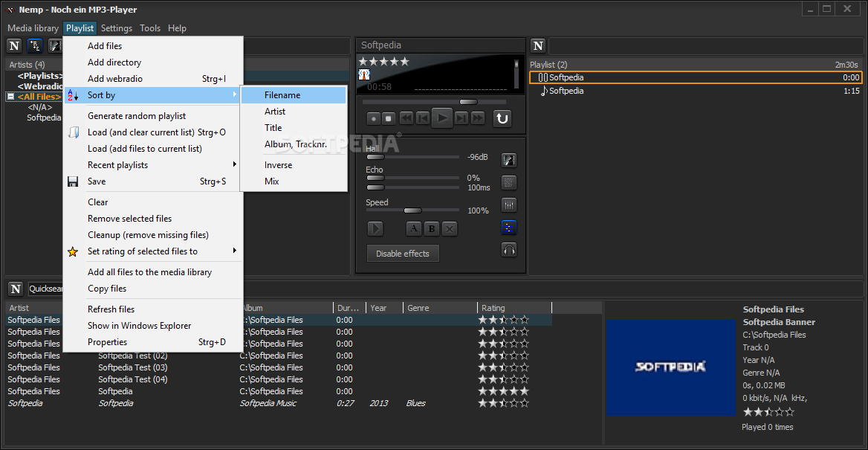Viewport: 868px width, 450px height.
Task: Click the A-Z sort icon in menu
Action: [x=73, y=95]
